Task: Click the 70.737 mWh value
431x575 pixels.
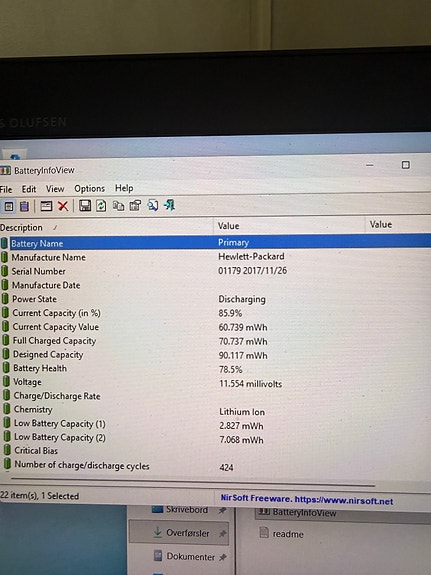Action: click(x=243, y=341)
